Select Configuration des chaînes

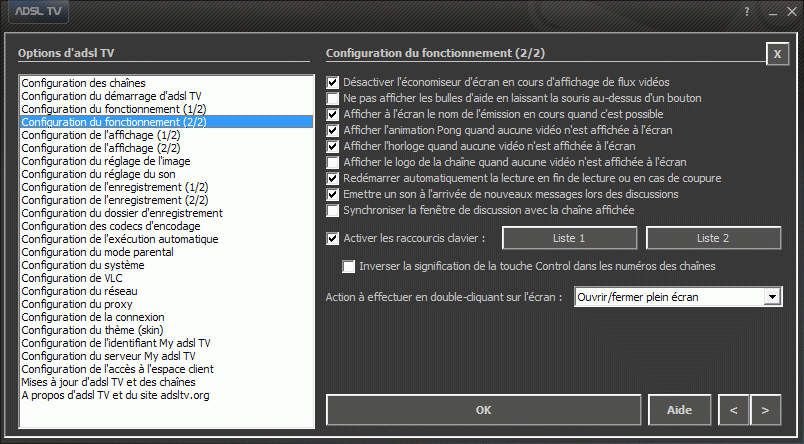click(x=167, y=83)
